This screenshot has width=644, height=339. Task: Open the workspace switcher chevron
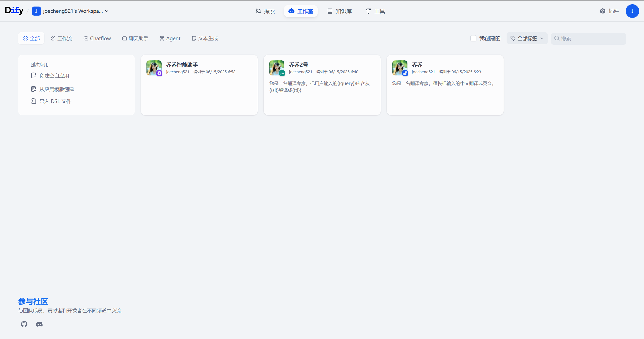click(107, 11)
